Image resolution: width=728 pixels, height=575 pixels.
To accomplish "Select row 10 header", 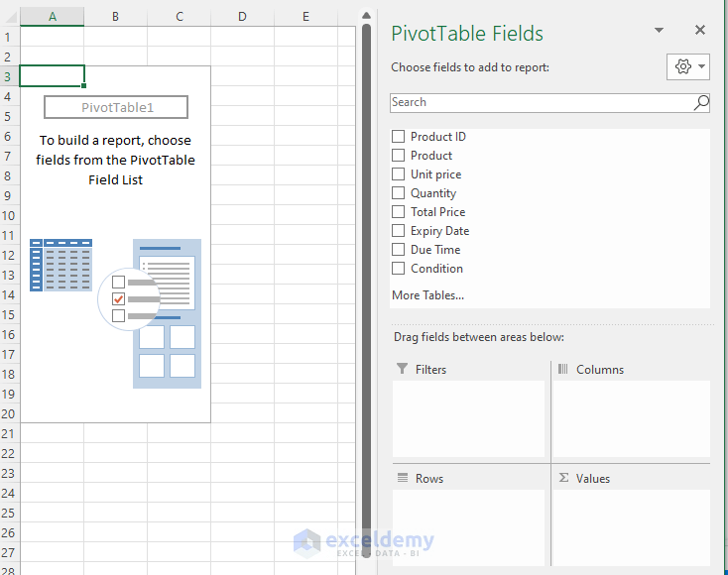I will point(8,215).
